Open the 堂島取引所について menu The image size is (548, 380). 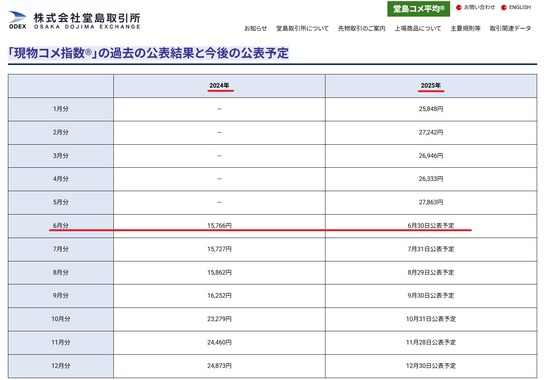coord(302,28)
